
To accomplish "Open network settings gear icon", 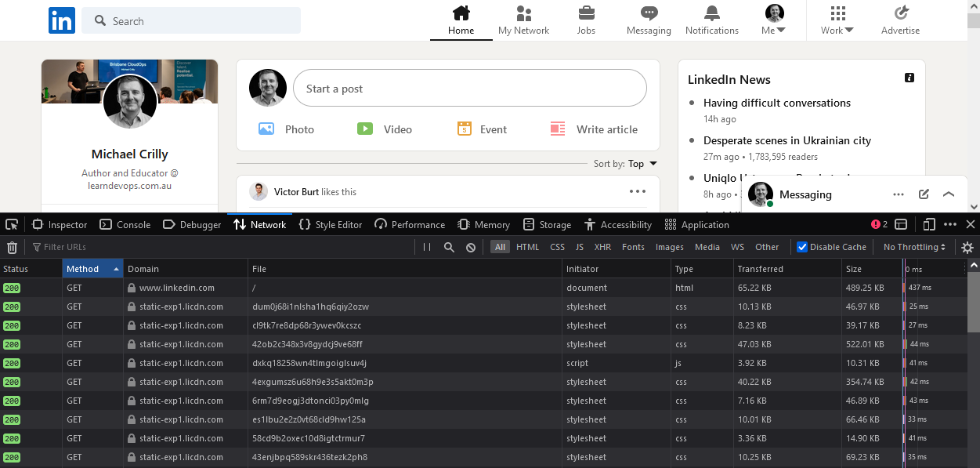I will pos(967,247).
